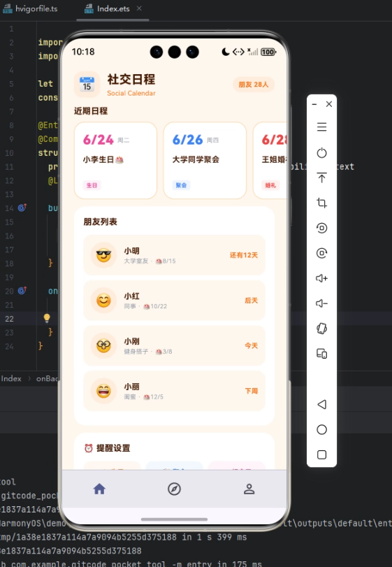Click the emulator recent apps square

tap(321, 454)
